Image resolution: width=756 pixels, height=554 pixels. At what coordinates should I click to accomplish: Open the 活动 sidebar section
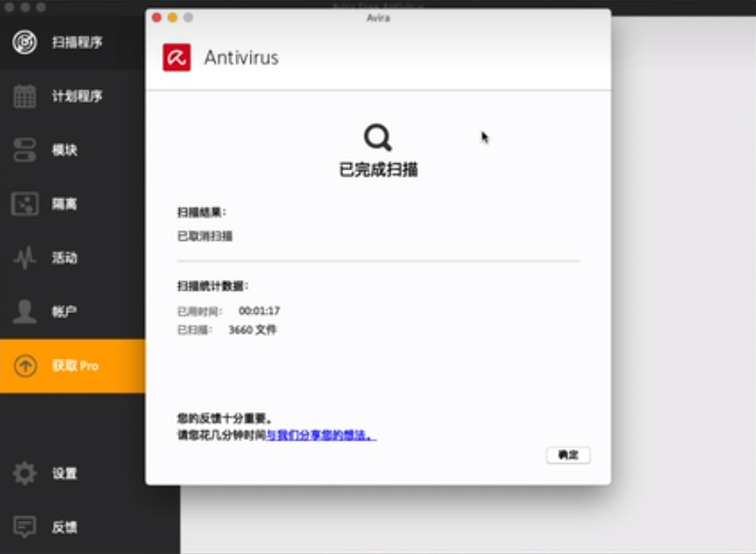coord(63,256)
